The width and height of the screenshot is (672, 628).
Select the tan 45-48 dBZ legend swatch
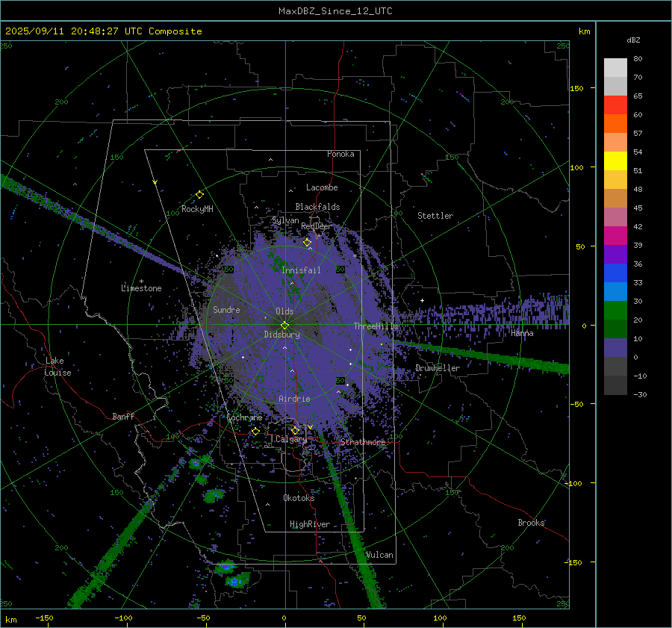(x=615, y=199)
